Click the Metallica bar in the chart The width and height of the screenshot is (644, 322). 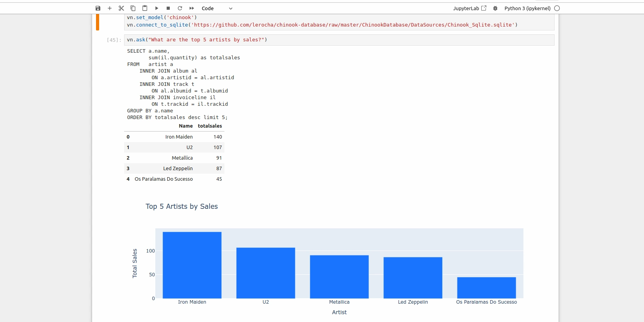[339, 277]
